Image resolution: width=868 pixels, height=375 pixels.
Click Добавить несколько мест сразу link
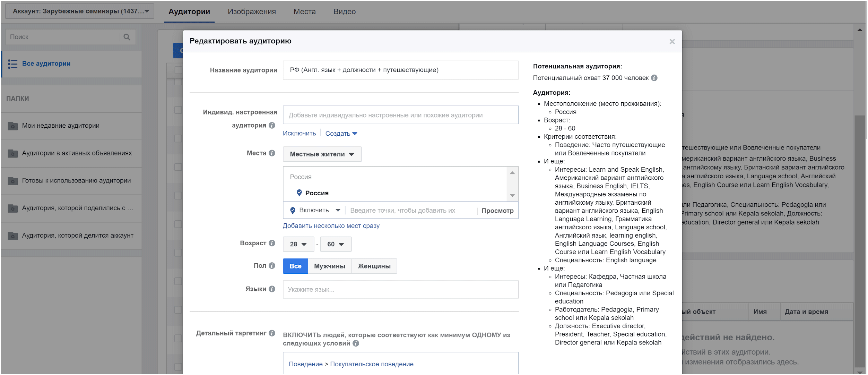click(x=331, y=226)
